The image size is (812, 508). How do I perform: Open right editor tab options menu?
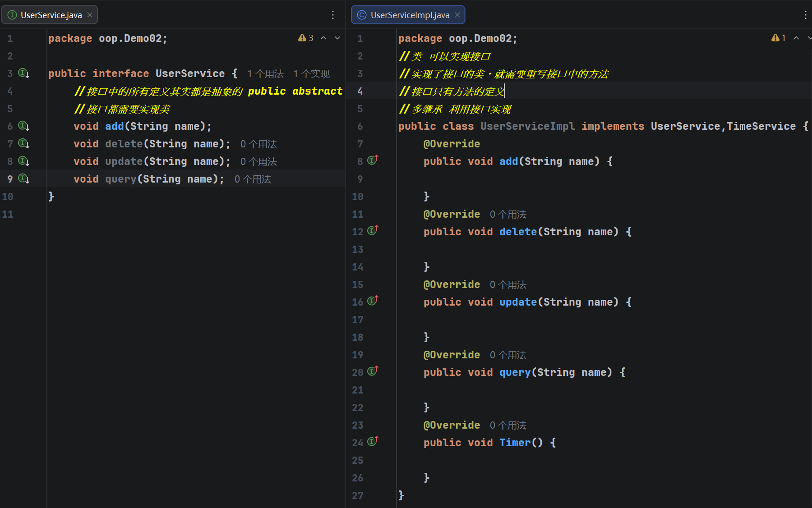click(805, 15)
